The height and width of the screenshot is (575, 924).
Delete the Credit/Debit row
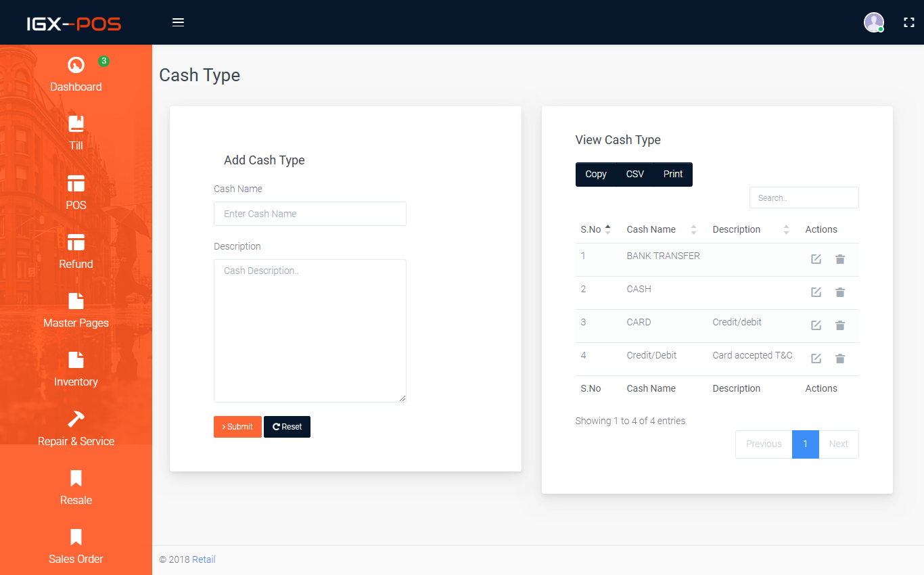pyautogui.click(x=840, y=359)
